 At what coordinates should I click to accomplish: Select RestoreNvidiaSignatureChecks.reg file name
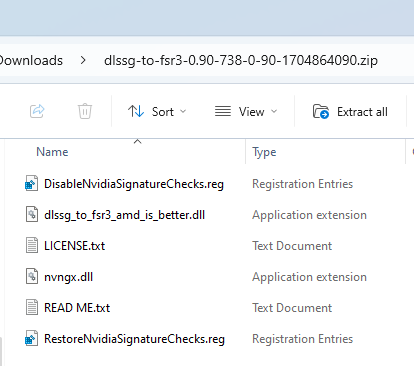point(134,339)
